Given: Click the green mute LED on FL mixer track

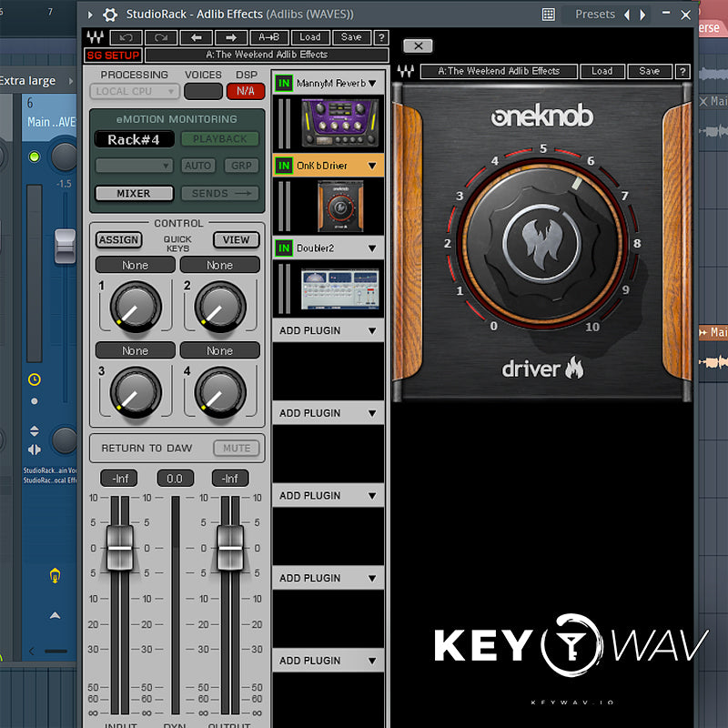Looking at the screenshot, I should coord(35,157).
